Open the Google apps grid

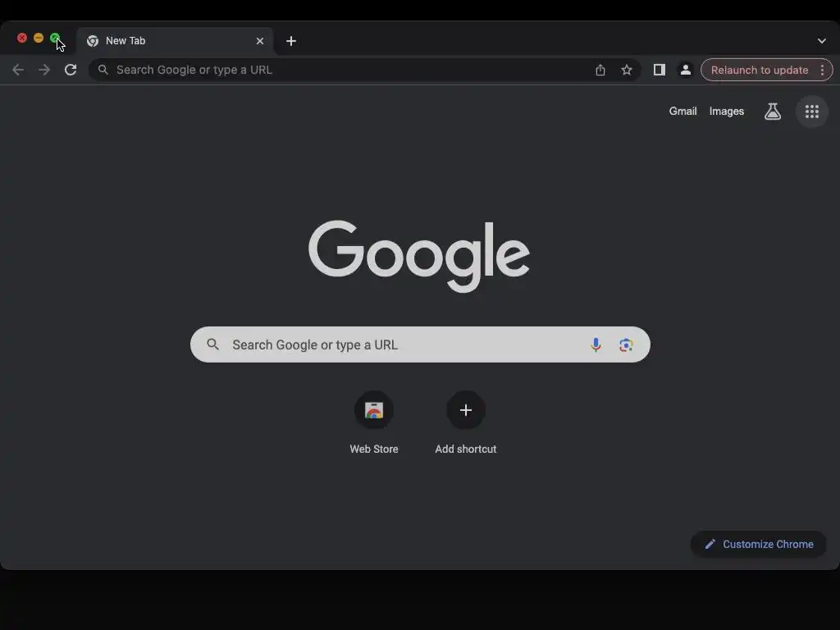(x=812, y=112)
